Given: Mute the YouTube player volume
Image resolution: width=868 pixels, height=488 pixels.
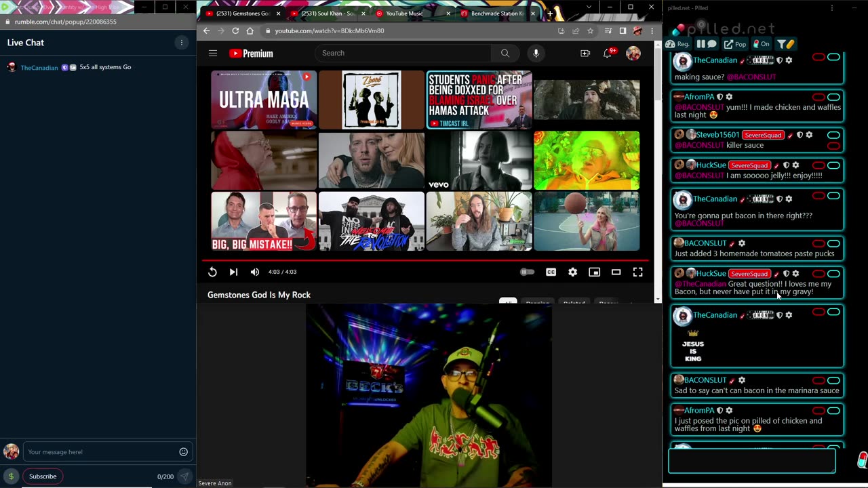Looking at the screenshot, I should [255, 272].
